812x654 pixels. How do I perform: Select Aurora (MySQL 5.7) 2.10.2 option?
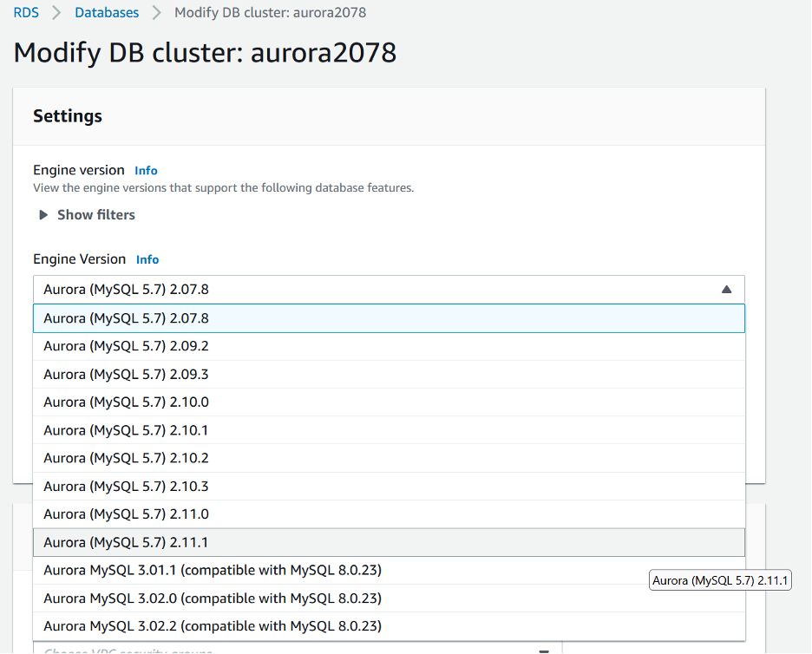389,458
